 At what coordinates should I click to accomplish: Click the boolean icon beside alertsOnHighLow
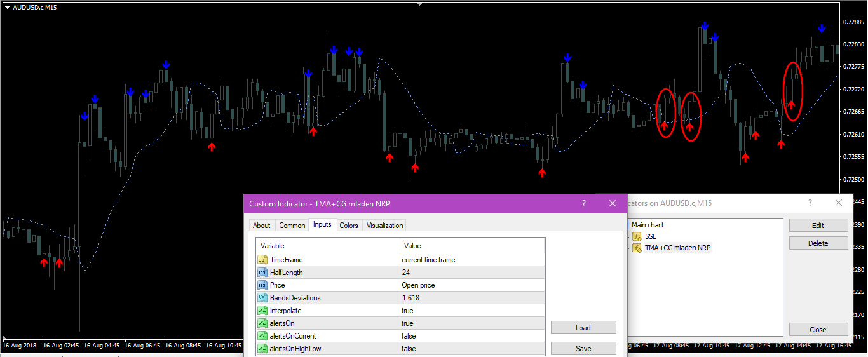[262, 349]
